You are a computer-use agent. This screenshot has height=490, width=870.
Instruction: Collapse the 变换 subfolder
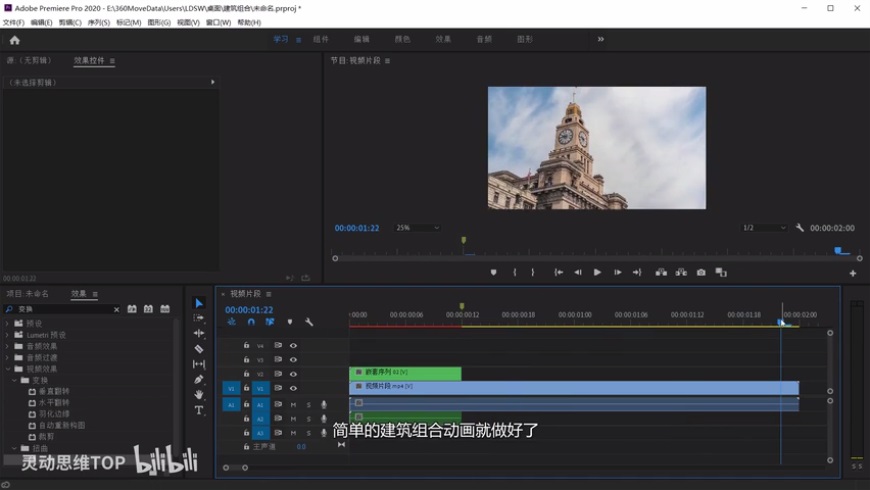point(14,380)
